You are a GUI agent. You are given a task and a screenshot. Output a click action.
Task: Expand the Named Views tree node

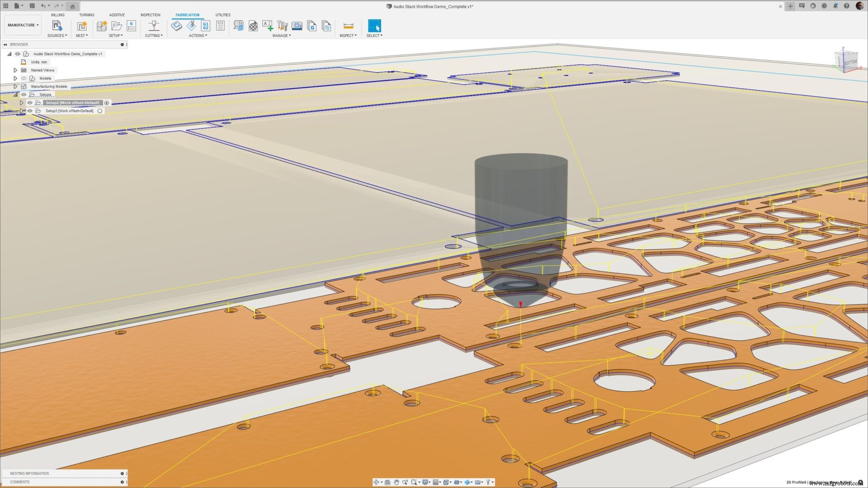tap(15, 70)
